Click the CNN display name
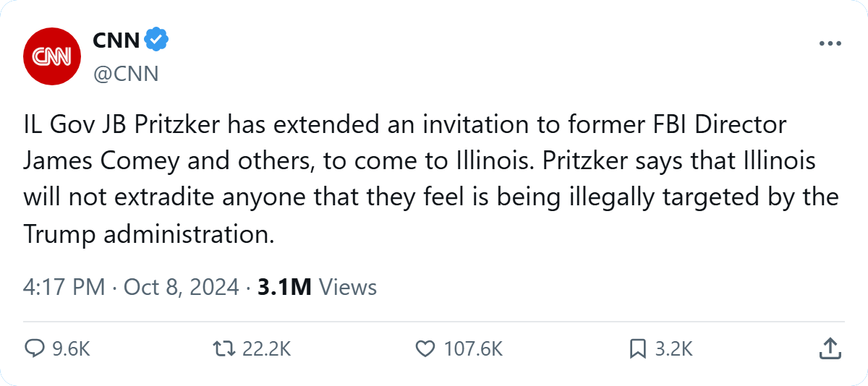 point(116,40)
